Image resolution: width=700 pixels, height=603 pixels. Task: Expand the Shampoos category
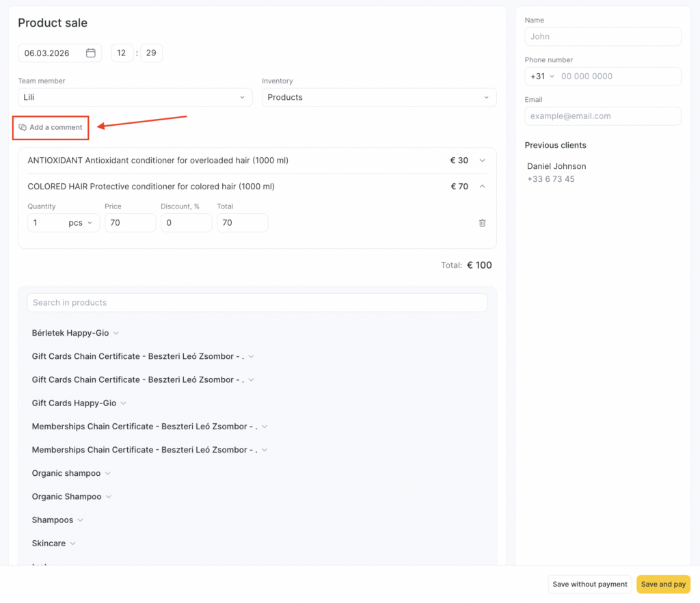80,520
